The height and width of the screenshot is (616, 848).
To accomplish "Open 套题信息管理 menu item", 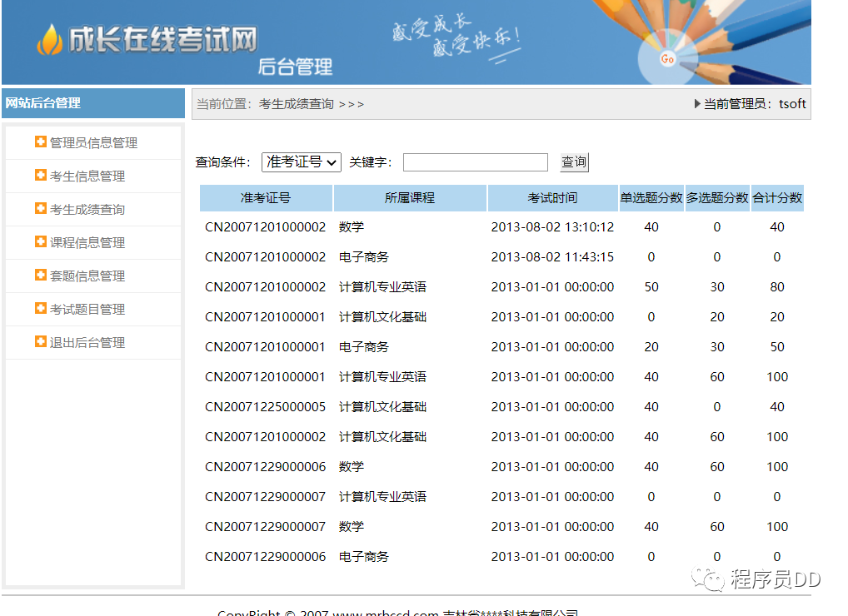I will click(x=87, y=276).
